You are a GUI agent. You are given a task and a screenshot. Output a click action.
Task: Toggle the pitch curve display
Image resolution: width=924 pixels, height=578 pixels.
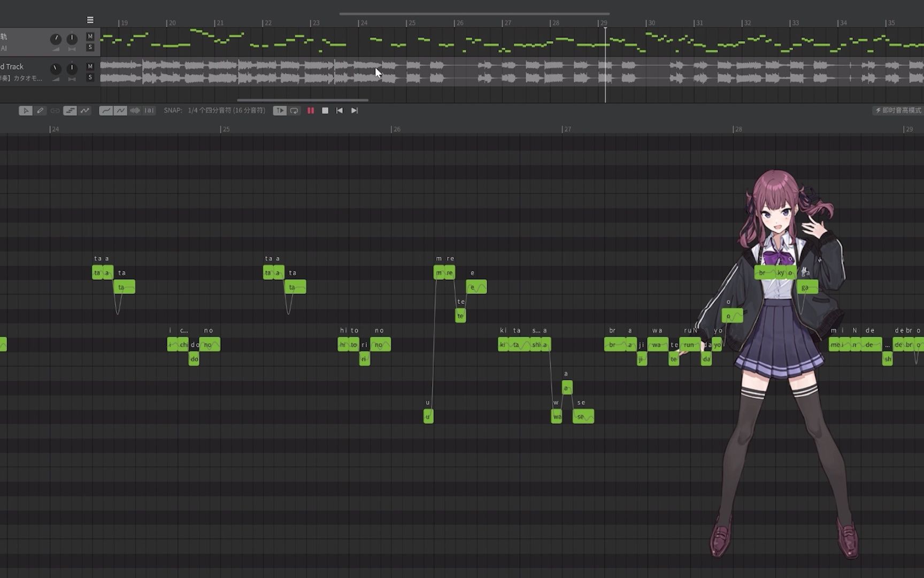(x=106, y=111)
